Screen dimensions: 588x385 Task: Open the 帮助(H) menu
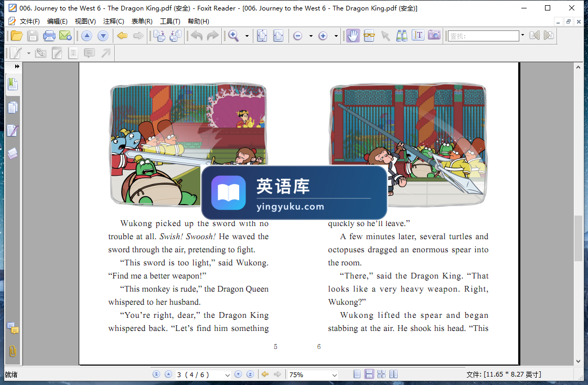coord(198,22)
